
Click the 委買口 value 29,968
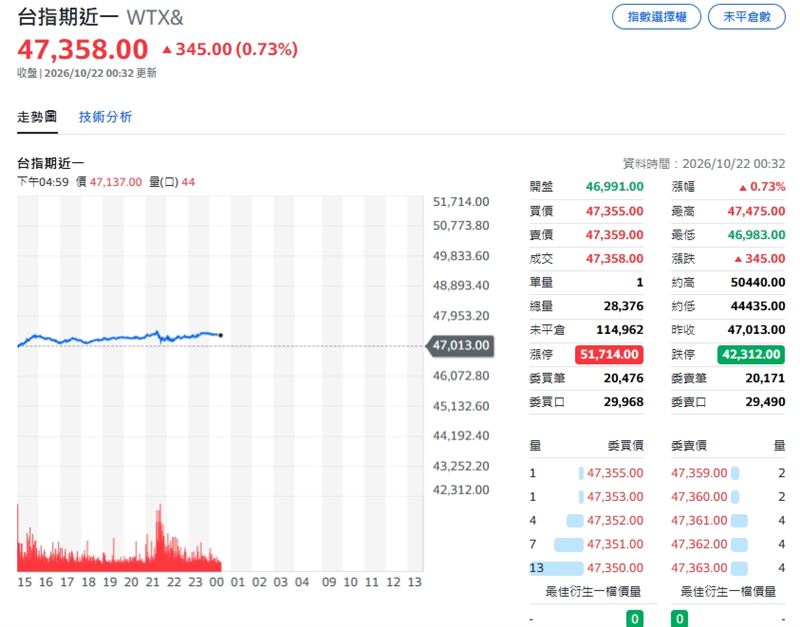click(x=623, y=402)
